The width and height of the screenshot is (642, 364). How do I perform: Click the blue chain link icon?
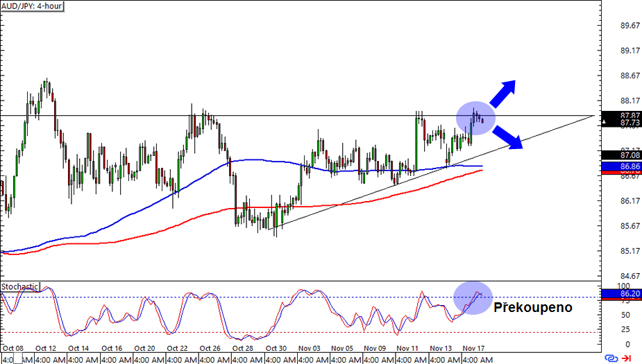(611, 358)
